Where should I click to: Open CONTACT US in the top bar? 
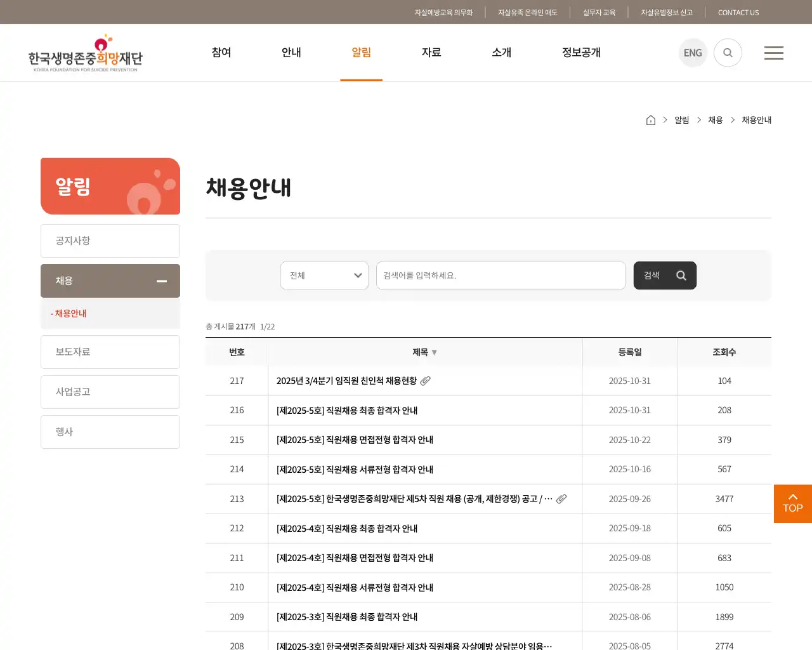[738, 12]
